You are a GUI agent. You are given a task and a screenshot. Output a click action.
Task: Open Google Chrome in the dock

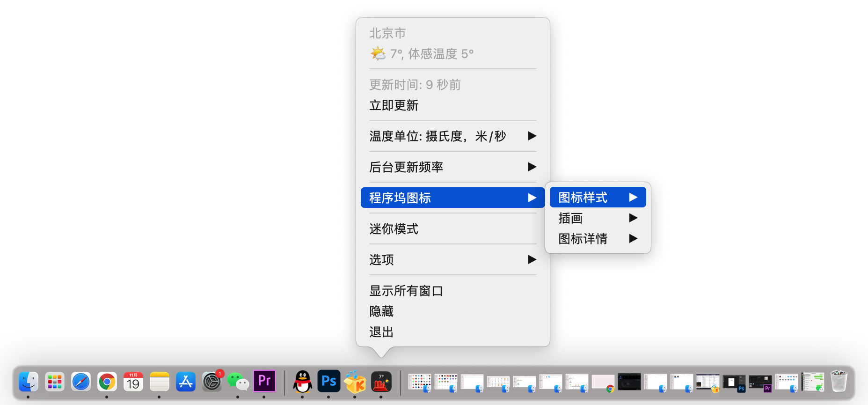click(107, 382)
